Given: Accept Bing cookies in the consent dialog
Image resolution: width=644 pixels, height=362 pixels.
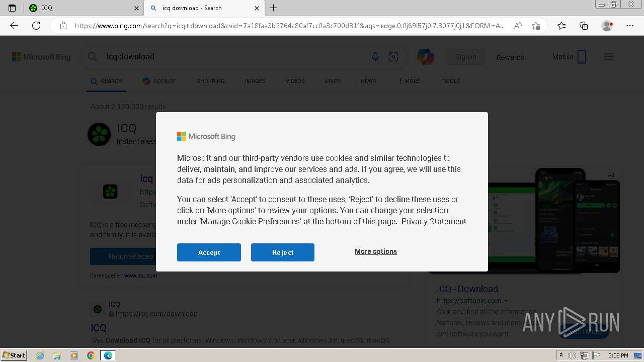Looking at the screenshot, I should pyautogui.click(x=209, y=252).
